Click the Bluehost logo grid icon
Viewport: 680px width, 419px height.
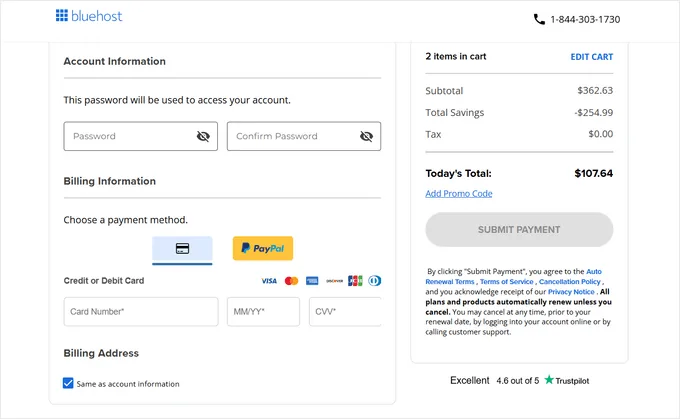(62, 16)
